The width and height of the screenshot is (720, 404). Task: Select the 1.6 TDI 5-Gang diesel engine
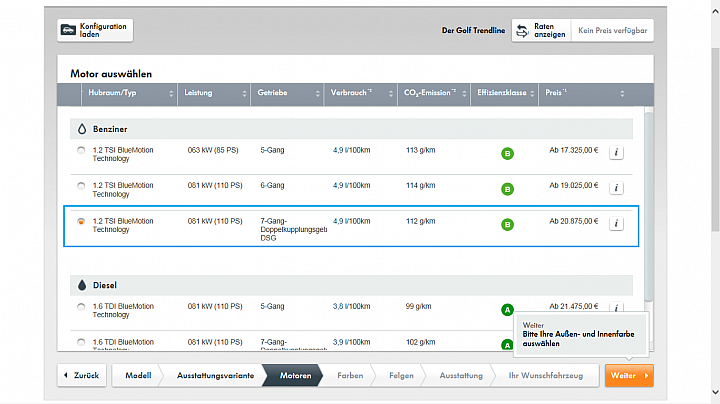tap(81, 307)
